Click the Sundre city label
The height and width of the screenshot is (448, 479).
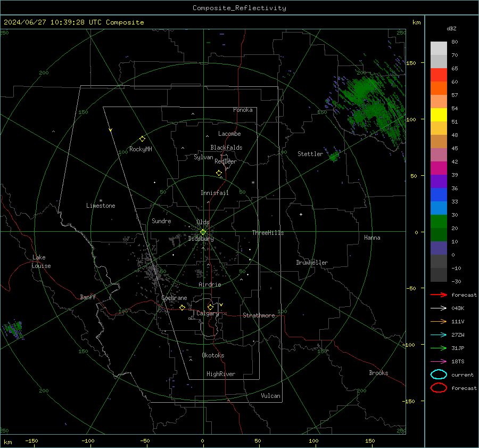(161, 221)
